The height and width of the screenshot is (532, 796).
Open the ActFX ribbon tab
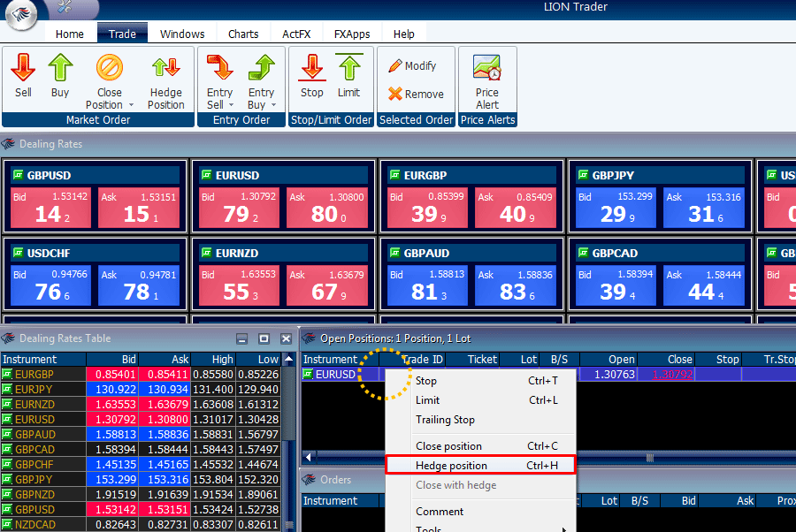tap(296, 34)
